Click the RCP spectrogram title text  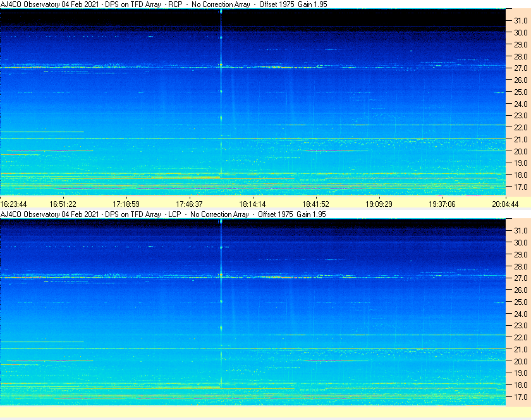(164, 4)
